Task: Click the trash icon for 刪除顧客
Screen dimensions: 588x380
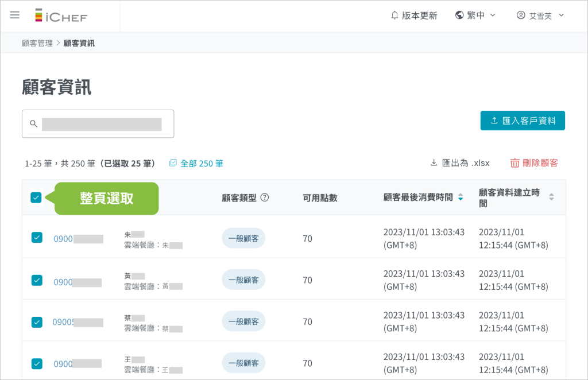Action: (x=514, y=163)
